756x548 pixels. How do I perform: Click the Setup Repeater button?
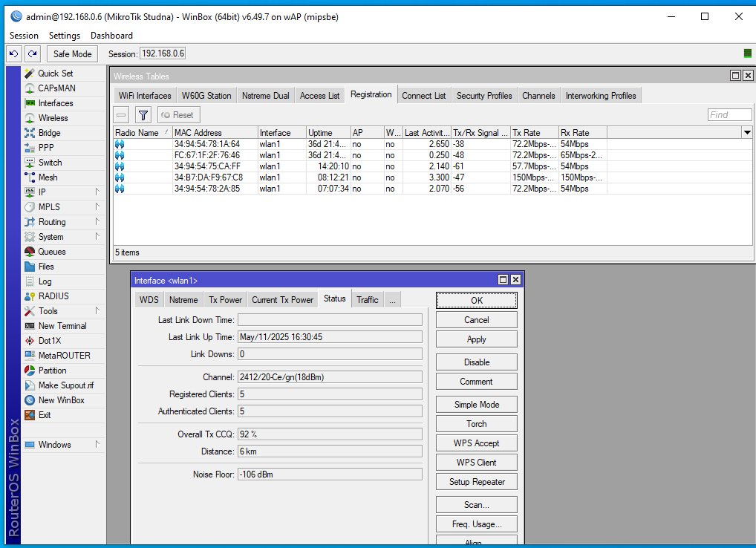pyautogui.click(x=476, y=481)
